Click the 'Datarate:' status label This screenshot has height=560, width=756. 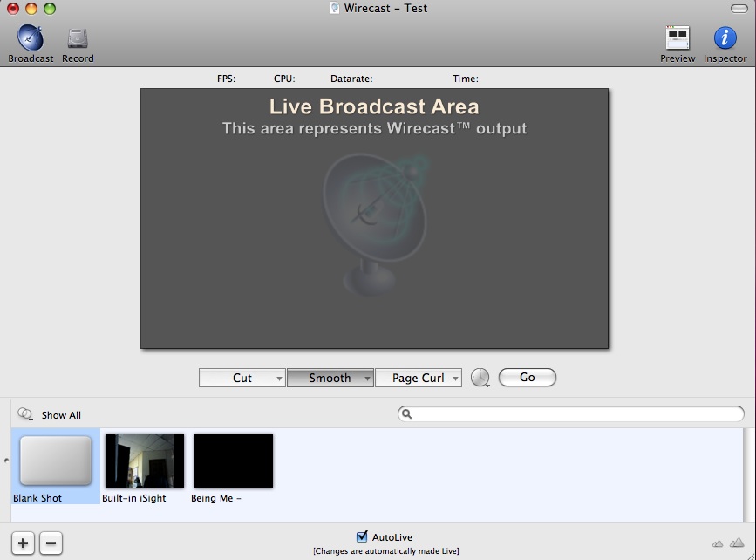[351, 79]
